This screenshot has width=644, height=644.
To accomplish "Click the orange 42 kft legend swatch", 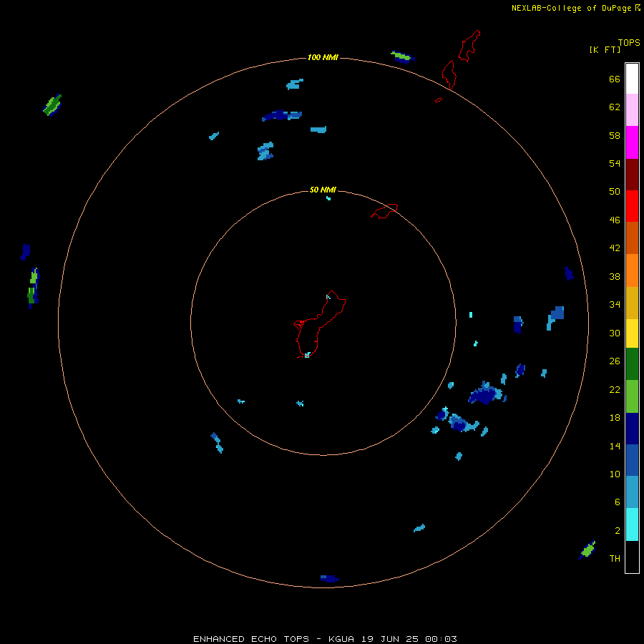I will click(632, 270).
